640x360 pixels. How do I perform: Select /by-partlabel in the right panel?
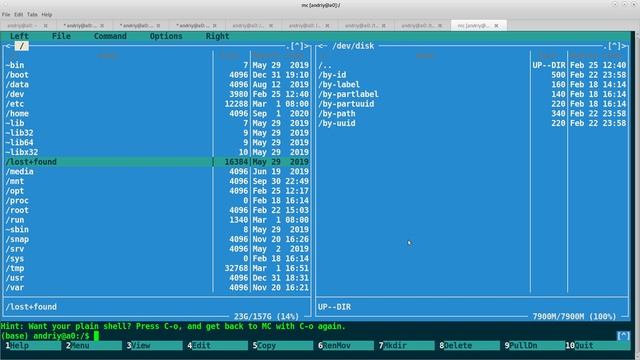point(472,94)
